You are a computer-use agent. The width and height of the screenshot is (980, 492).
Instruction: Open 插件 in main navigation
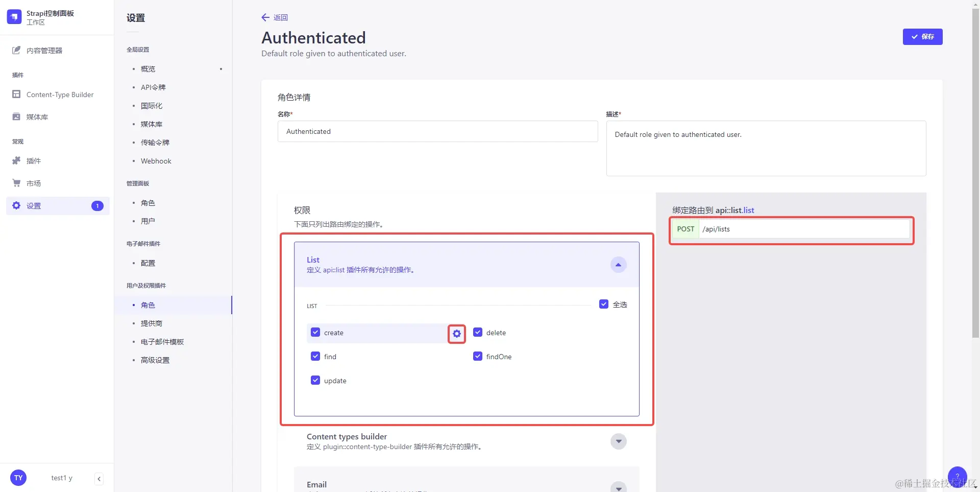click(x=34, y=161)
